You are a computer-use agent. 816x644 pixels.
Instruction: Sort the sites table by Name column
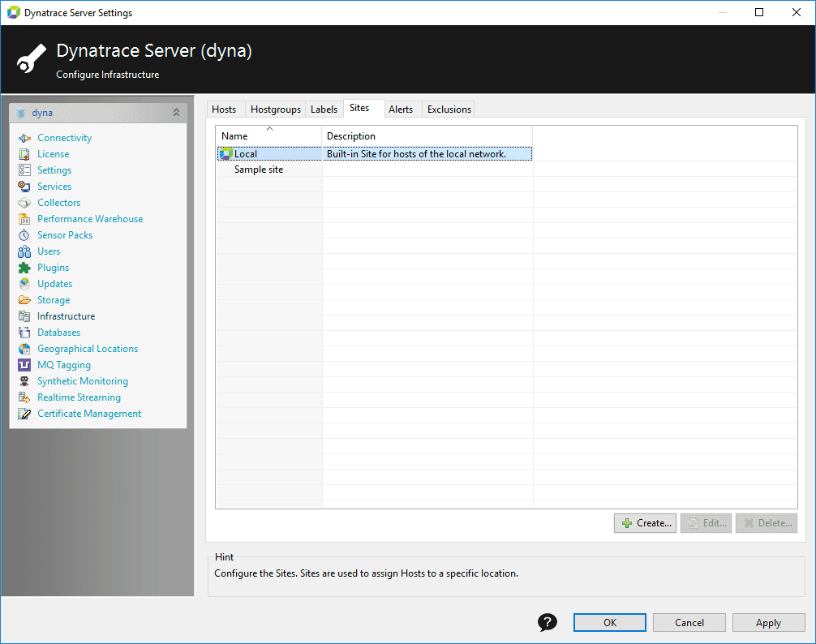269,135
